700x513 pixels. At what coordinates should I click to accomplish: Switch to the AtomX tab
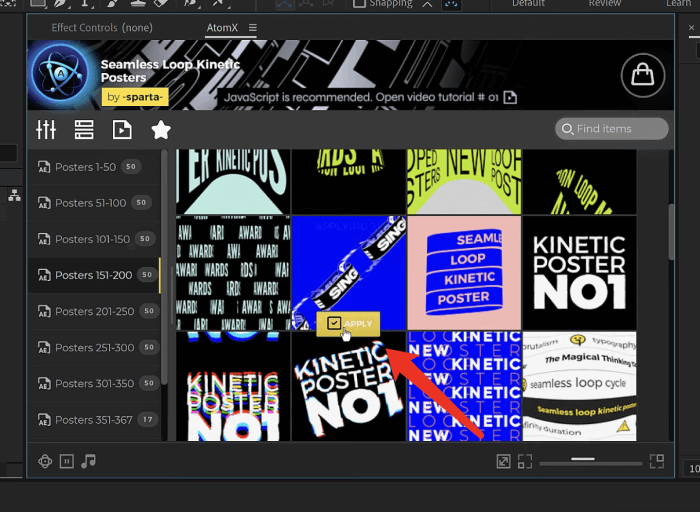(222, 28)
